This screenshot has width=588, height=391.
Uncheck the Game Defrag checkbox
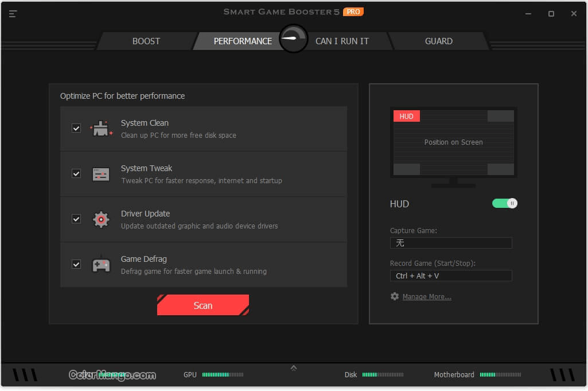point(76,264)
